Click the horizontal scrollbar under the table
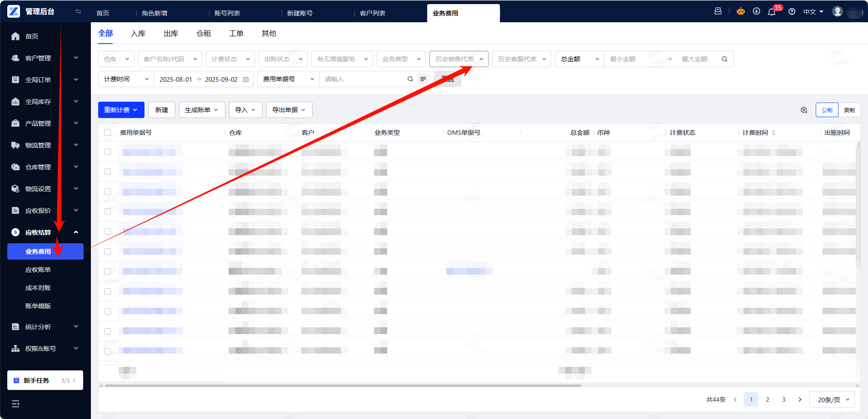868x419 pixels. [343, 386]
